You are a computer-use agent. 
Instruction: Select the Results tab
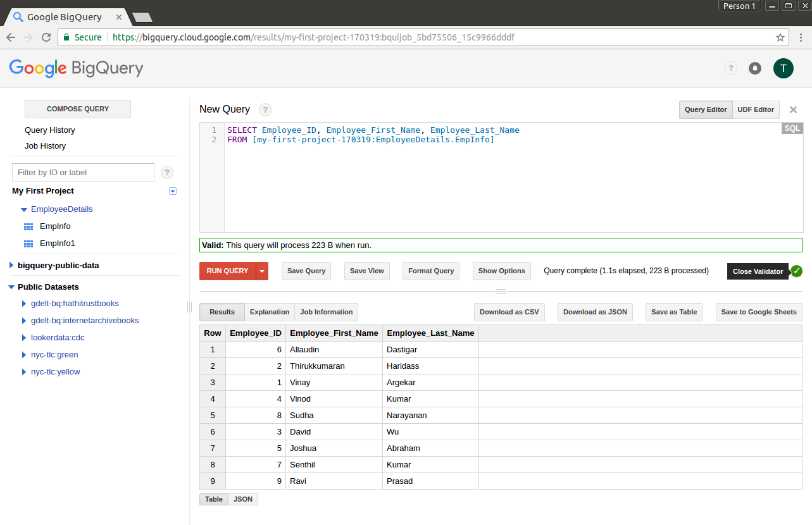222,312
